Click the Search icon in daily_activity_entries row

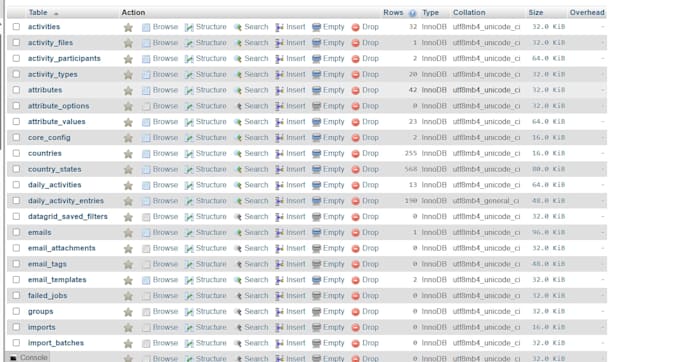click(x=238, y=201)
